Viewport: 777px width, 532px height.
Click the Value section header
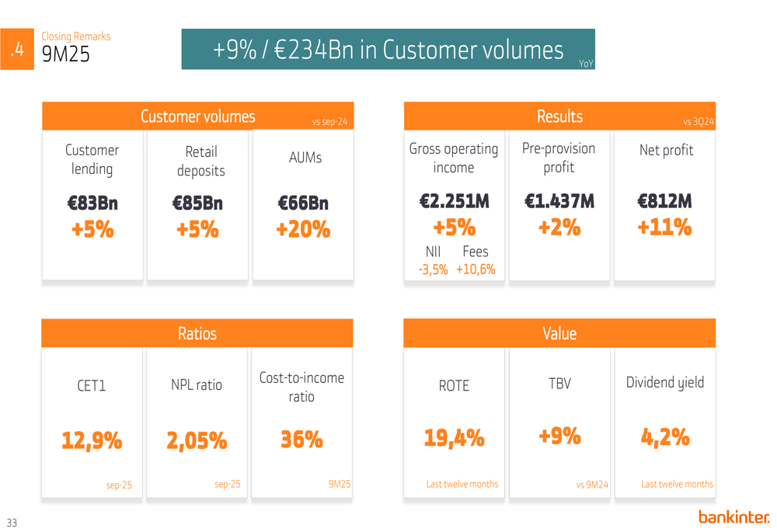(x=559, y=333)
